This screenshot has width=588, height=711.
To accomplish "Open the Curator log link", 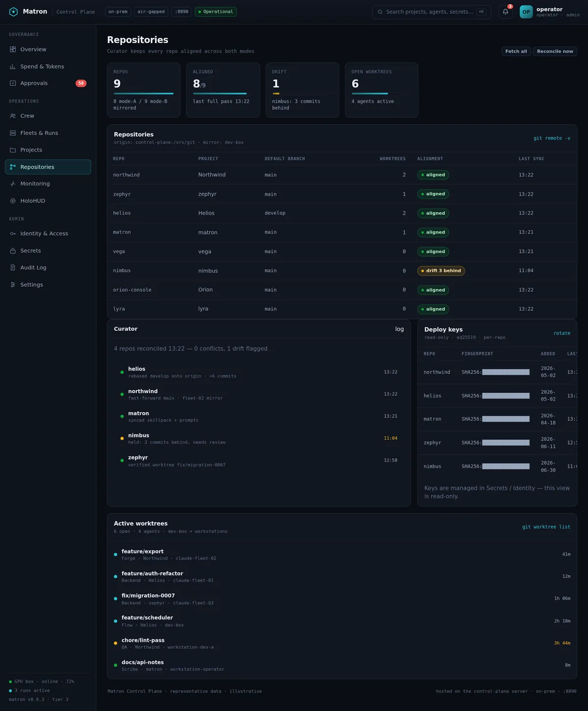I will click(399, 329).
